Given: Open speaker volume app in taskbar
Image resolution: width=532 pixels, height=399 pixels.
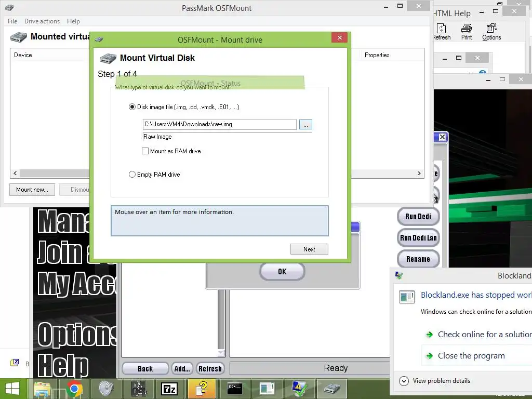Looking at the screenshot, I should [x=106, y=389].
